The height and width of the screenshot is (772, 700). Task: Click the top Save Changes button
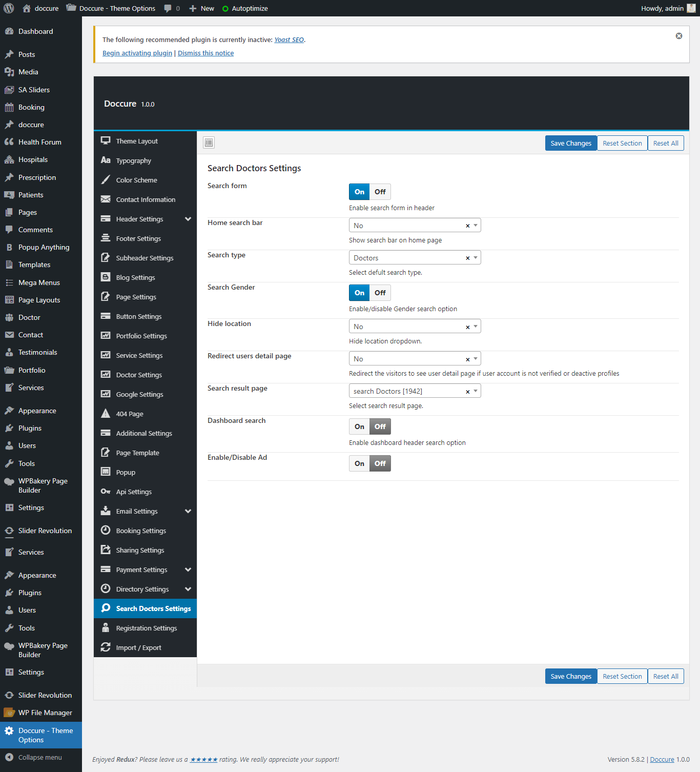[570, 143]
